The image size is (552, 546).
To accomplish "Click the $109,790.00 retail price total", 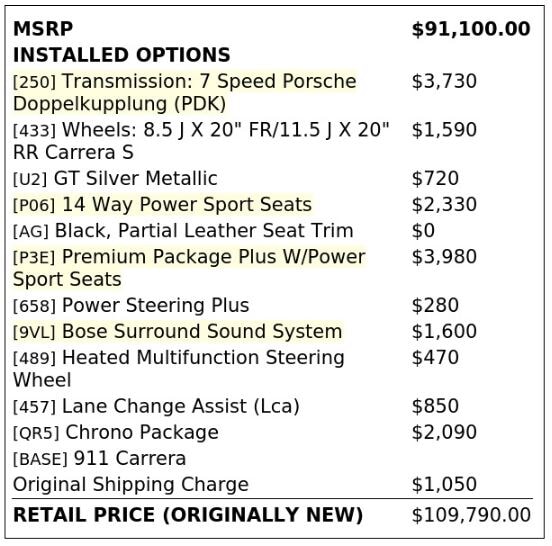I will [471, 515].
